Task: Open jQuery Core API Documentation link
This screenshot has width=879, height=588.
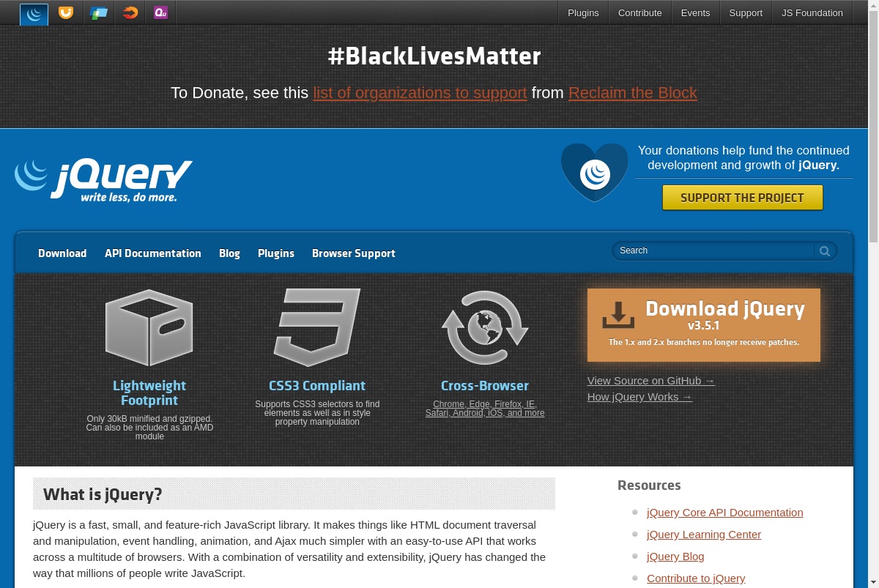Action: tap(725, 513)
